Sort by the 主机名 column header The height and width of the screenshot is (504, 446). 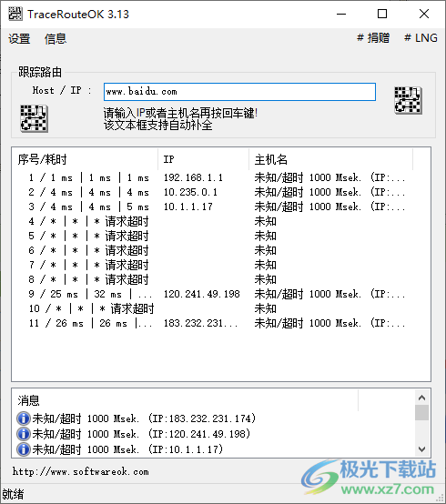pos(331,159)
